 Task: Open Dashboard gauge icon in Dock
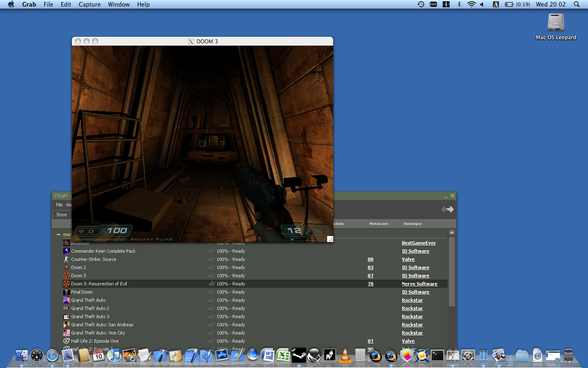pos(37,355)
